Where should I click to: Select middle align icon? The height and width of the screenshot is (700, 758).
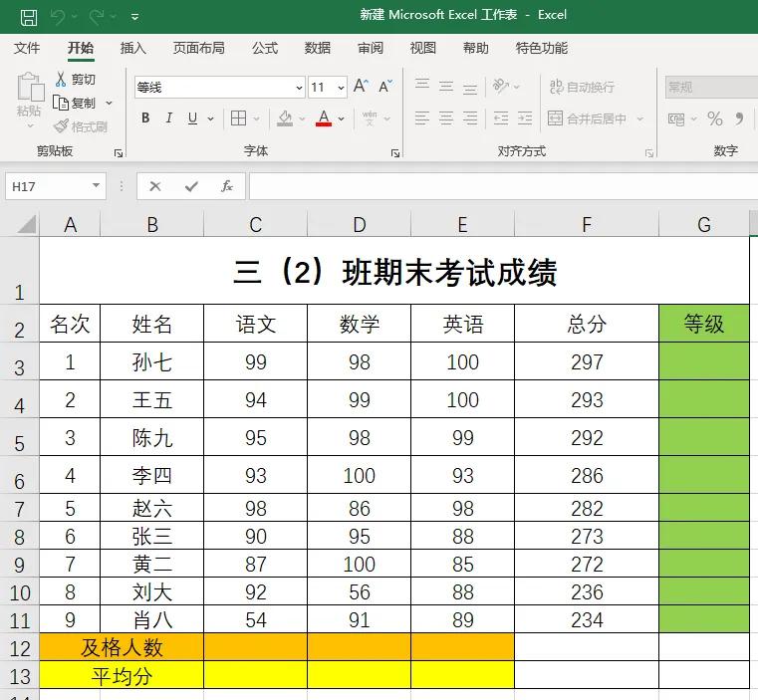[446, 87]
